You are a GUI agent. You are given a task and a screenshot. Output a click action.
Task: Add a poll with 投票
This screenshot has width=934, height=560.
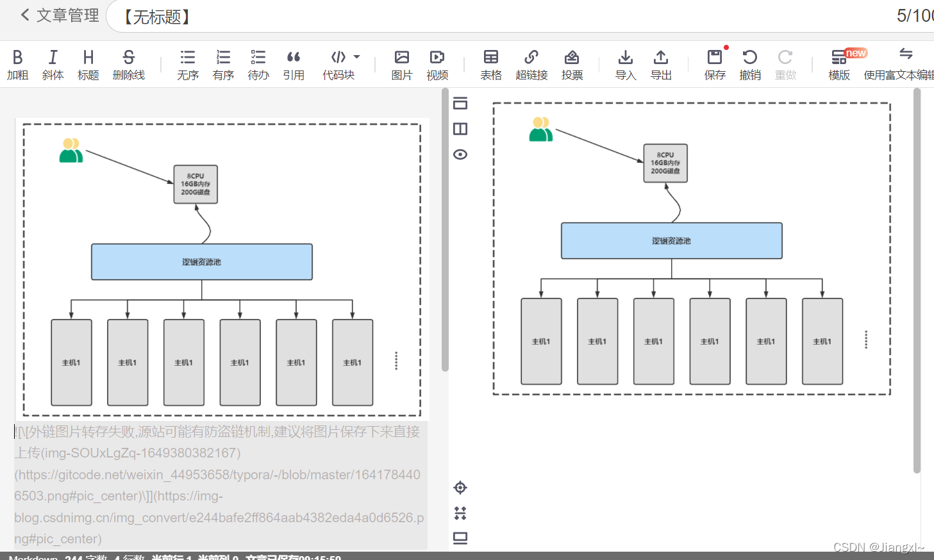(x=572, y=65)
